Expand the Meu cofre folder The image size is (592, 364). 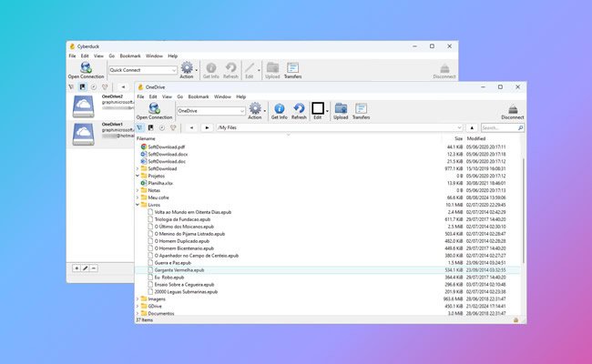(138, 197)
